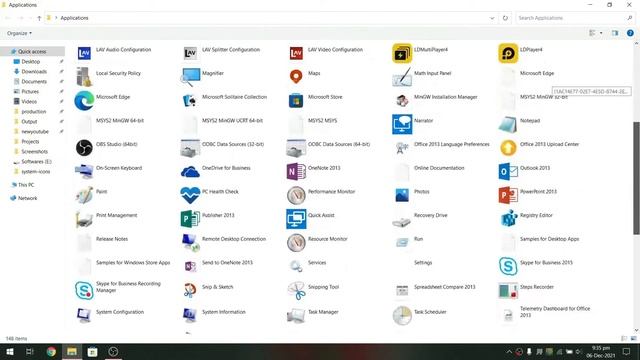Open Documents in navigation pane
The height and width of the screenshot is (360, 640).
tap(34, 82)
